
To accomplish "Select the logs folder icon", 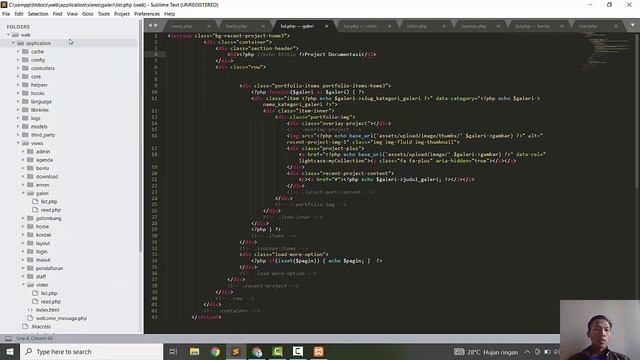I will click(x=25, y=118).
